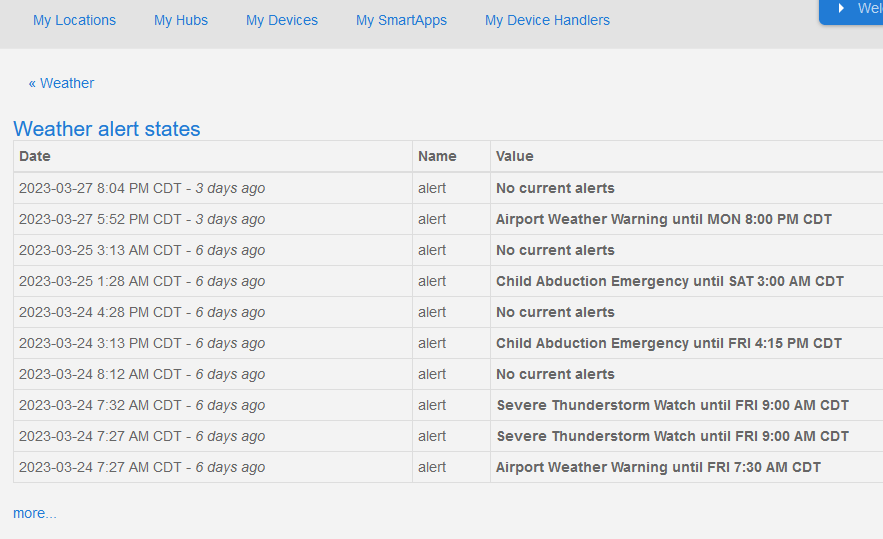Click the Airport Weather Warning until FRI 7:30 AM value
This screenshot has height=539, width=883.
tap(658, 467)
